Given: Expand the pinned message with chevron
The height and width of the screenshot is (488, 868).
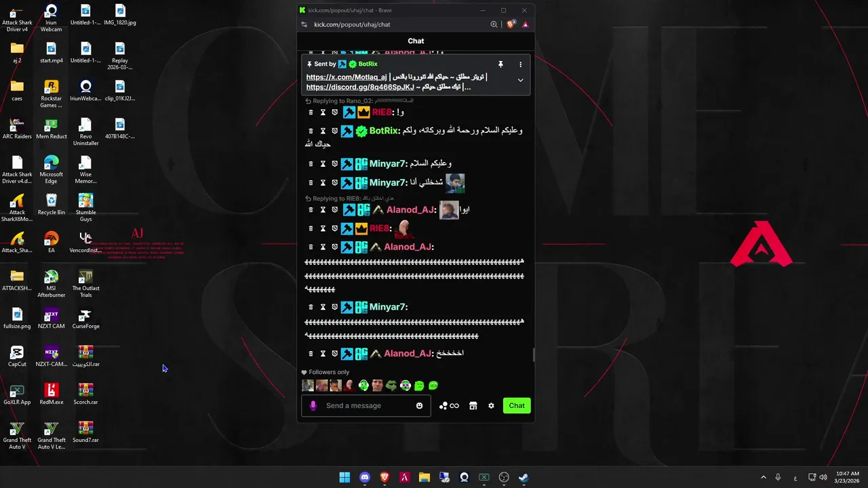Looking at the screenshot, I should [x=520, y=80].
